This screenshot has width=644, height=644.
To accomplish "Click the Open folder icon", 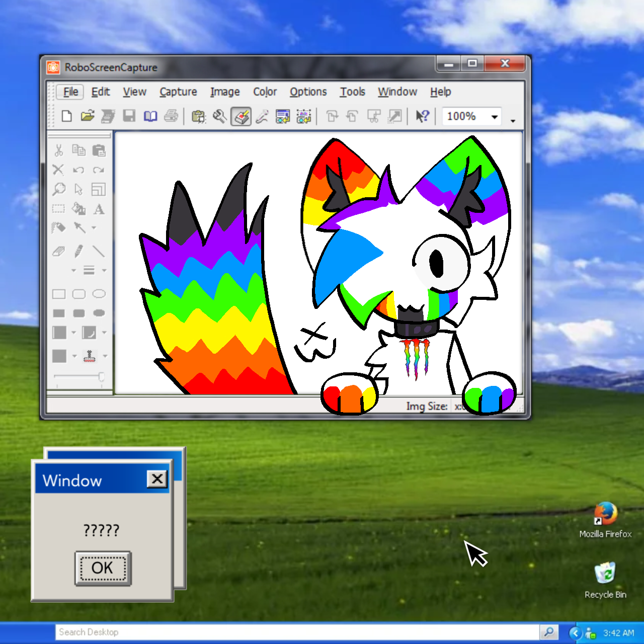I will [88, 116].
